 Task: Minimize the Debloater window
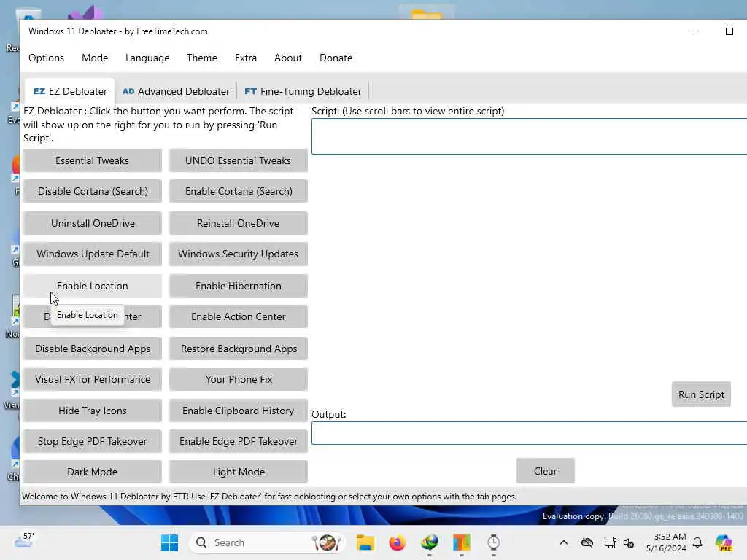point(696,31)
